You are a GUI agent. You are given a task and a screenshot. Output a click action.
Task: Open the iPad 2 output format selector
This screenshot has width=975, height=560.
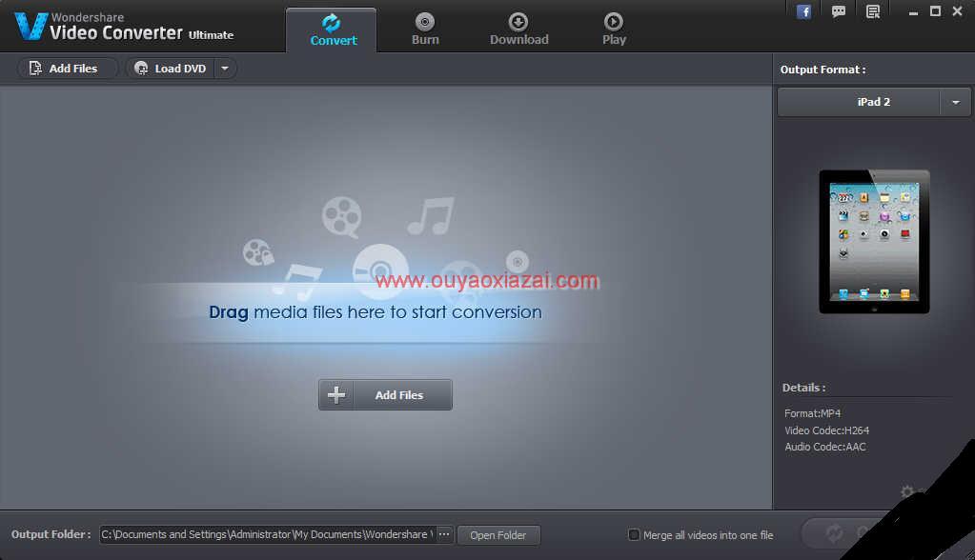click(858, 102)
